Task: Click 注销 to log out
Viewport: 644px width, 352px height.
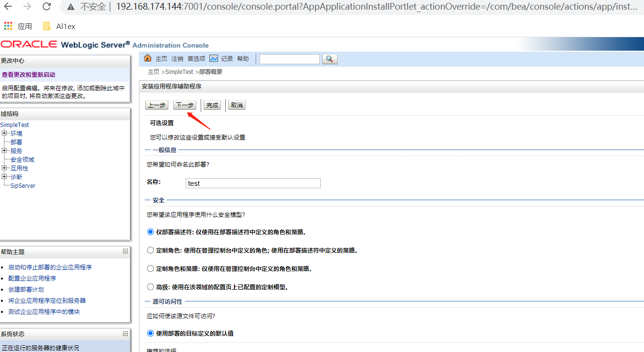Action: tap(177, 59)
